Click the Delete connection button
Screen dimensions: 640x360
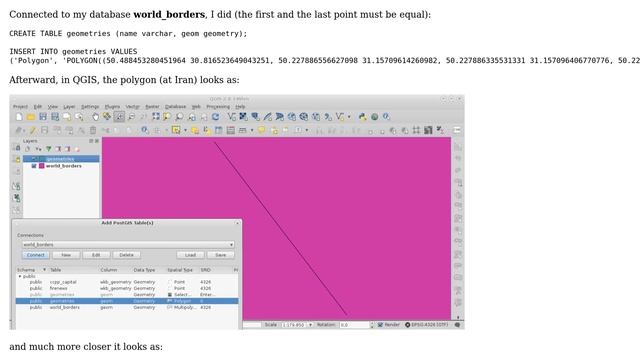tap(126, 255)
